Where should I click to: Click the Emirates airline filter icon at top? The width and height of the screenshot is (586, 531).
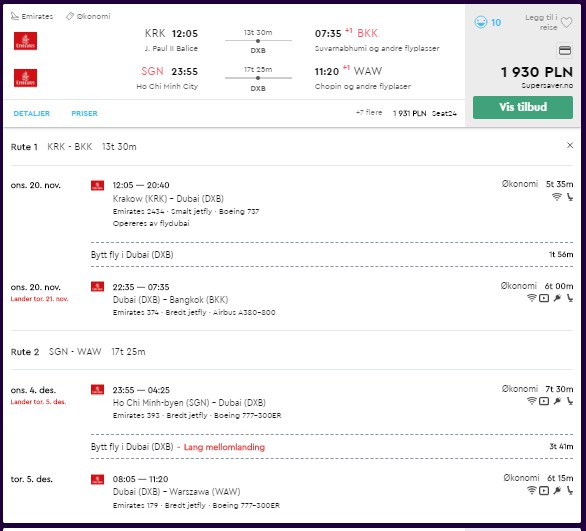[x=15, y=16]
